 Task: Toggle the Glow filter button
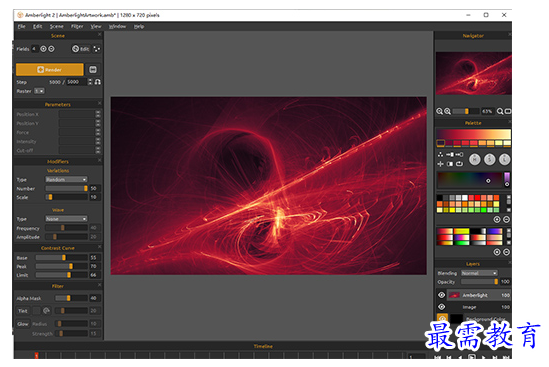coord(23,324)
